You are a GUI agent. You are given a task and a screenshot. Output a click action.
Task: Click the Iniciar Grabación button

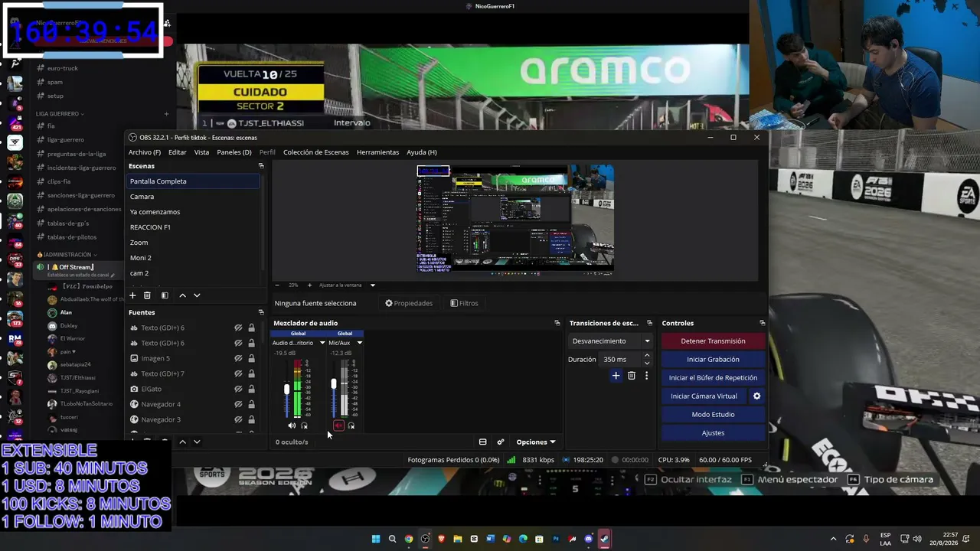713,359
